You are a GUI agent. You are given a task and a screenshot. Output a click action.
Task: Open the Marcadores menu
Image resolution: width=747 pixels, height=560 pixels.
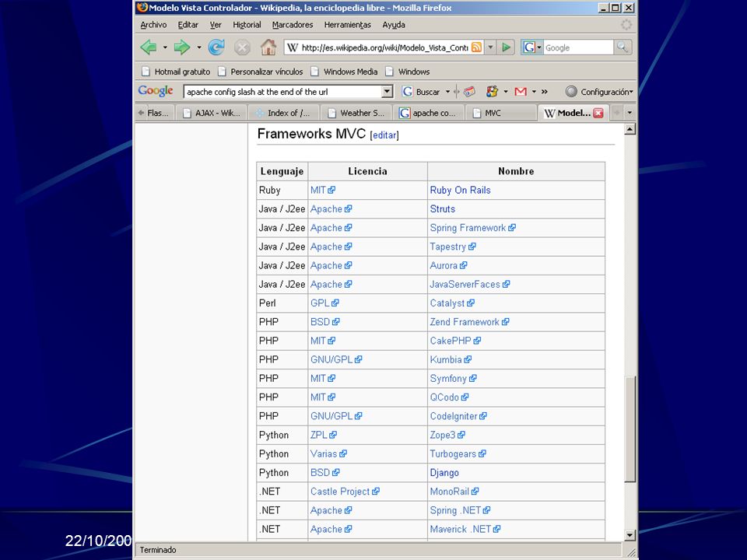(x=293, y=25)
